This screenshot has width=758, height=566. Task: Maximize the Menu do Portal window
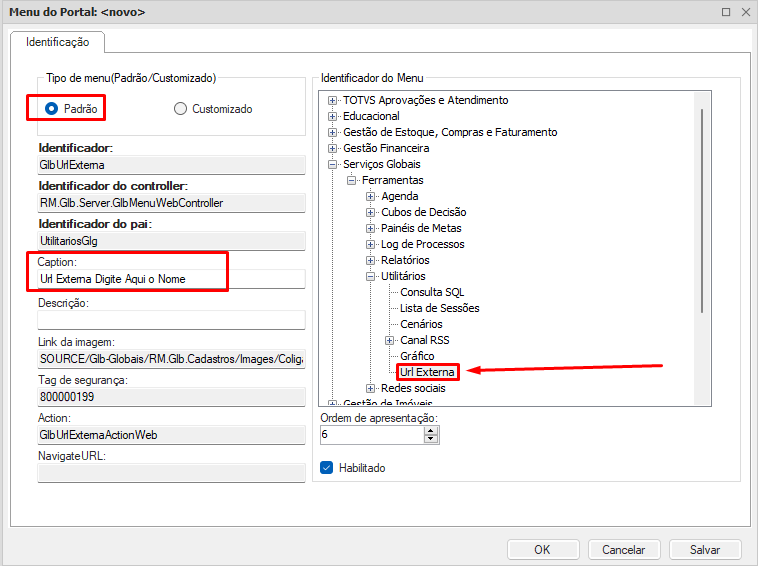click(x=726, y=12)
